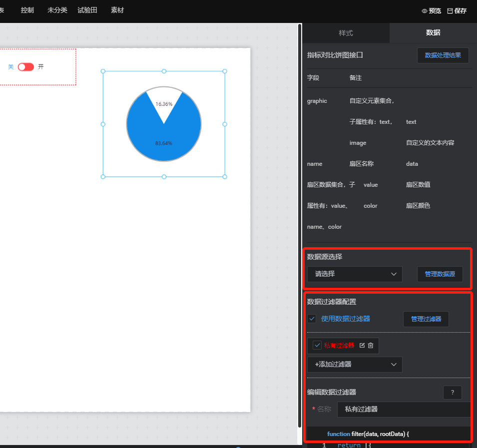Click the 保存 save button
Screen dimensions: 477x448
pos(457,10)
